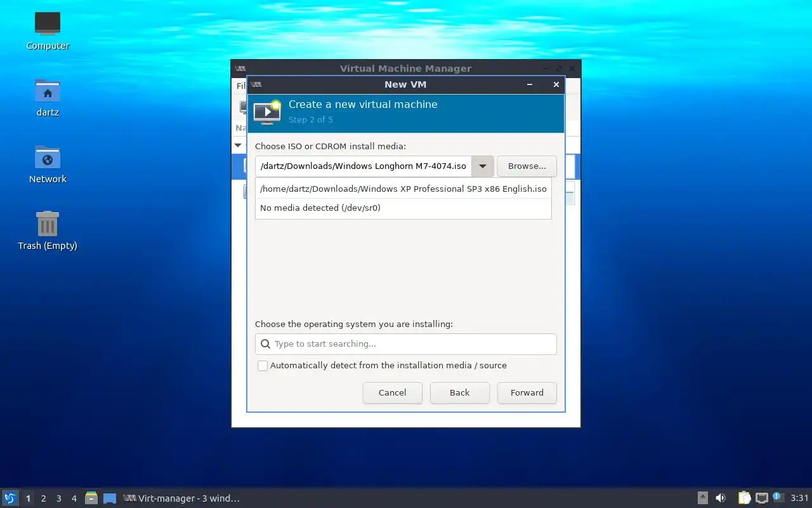Image resolution: width=812 pixels, height=508 pixels.
Task: Select the No media detected (/dev/sr0) entry
Action: [x=403, y=208]
